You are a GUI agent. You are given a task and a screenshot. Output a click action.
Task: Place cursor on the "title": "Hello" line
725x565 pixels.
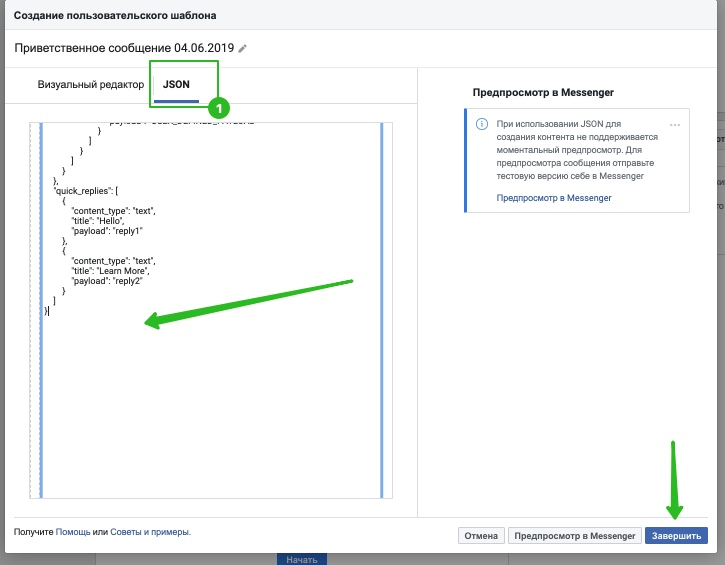[x=98, y=221]
